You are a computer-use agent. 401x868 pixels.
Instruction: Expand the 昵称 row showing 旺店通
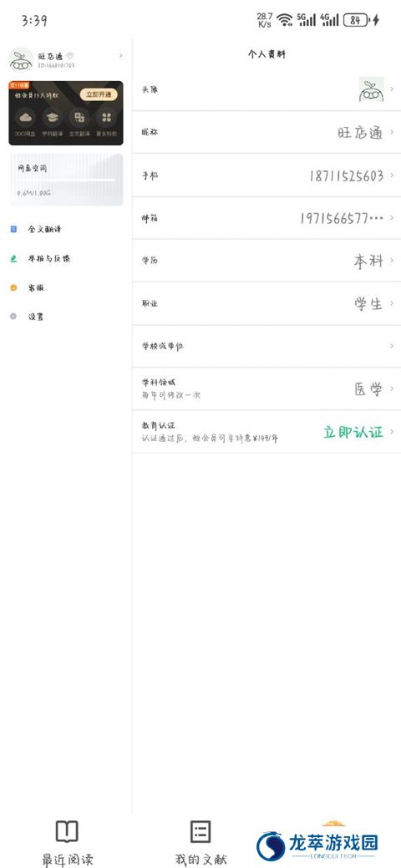[x=266, y=132]
